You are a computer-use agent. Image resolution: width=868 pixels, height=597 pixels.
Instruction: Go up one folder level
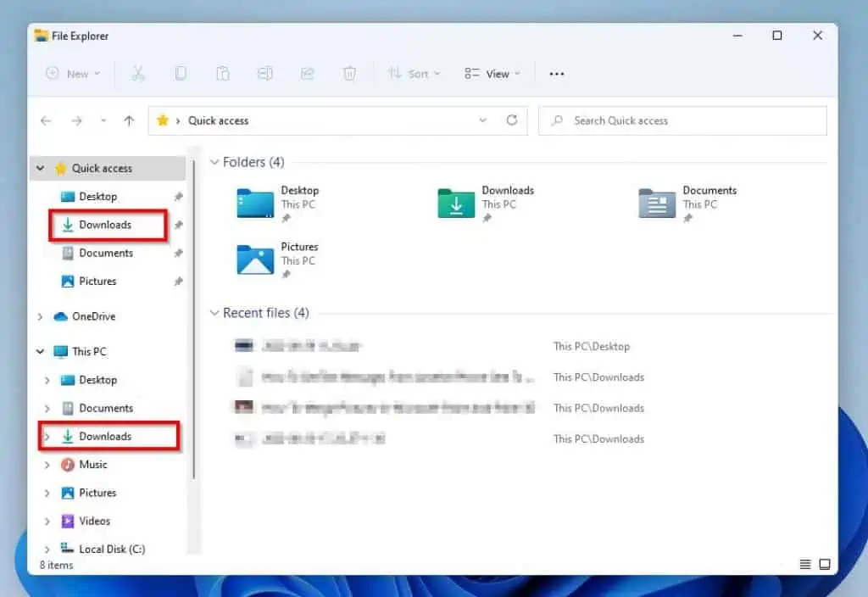pyautogui.click(x=128, y=120)
